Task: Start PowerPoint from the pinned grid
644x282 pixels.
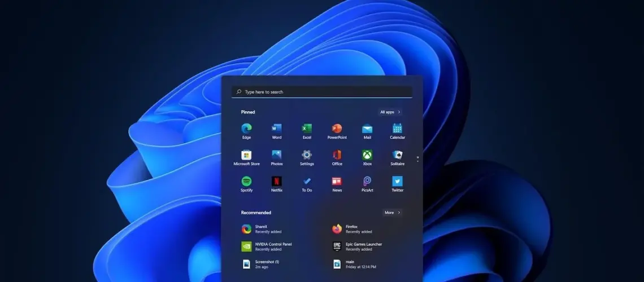Action: click(x=337, y=129)
